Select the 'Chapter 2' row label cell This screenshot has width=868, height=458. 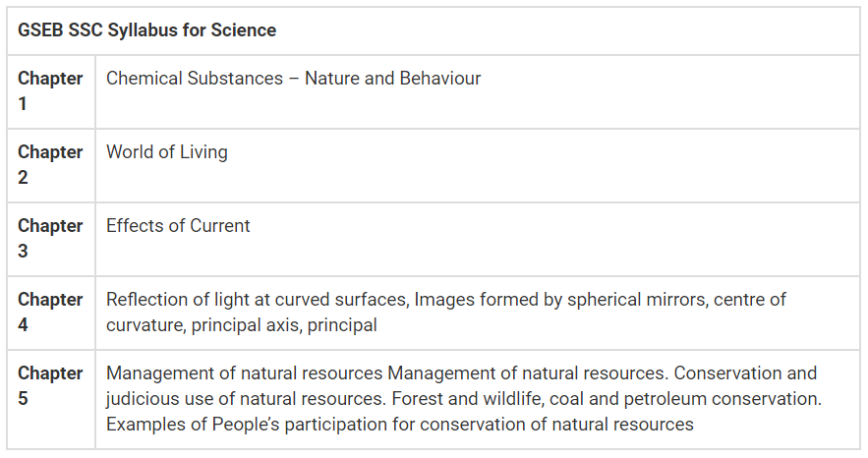click(x=50, y=164)
